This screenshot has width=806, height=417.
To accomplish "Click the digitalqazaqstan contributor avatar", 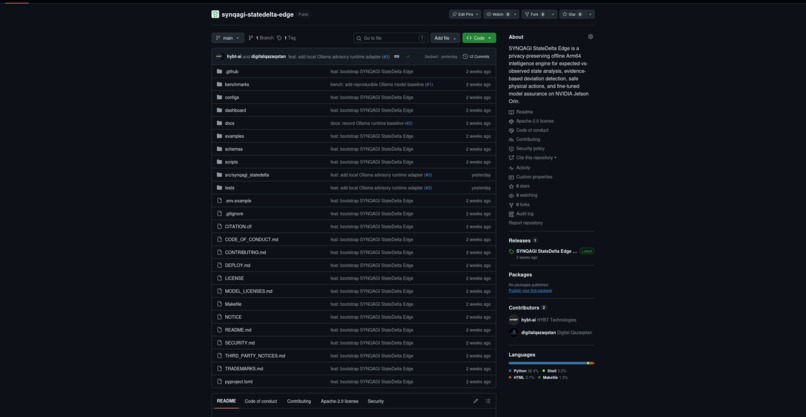I will (x=514, y=332).
